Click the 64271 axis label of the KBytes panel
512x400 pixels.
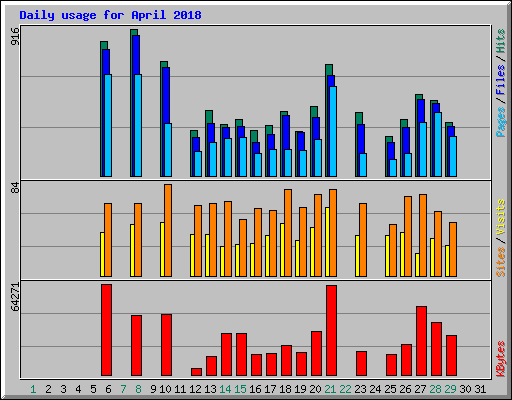tap(15, 297)
